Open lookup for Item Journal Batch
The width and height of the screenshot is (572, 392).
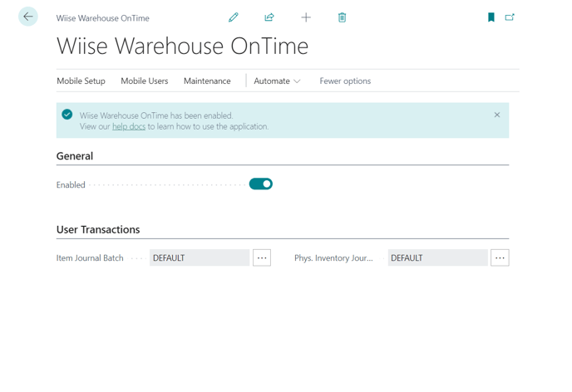262,258
